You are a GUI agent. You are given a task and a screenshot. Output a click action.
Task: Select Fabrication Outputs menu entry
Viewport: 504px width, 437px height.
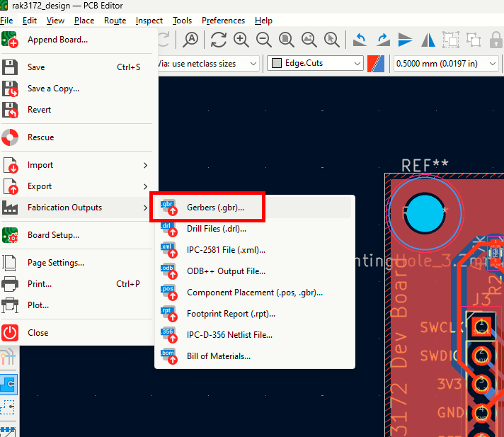pyautogui.click(x=77, y=208)
